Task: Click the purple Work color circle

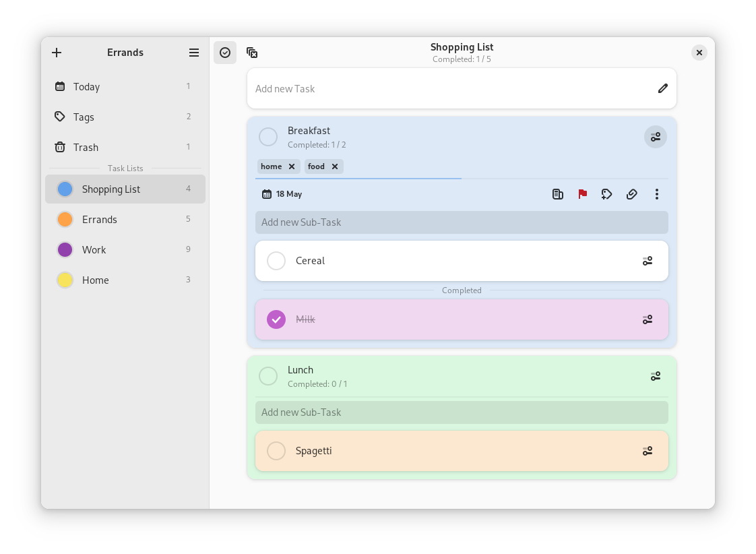Action: pyautogui.click(x=65, y=250)
